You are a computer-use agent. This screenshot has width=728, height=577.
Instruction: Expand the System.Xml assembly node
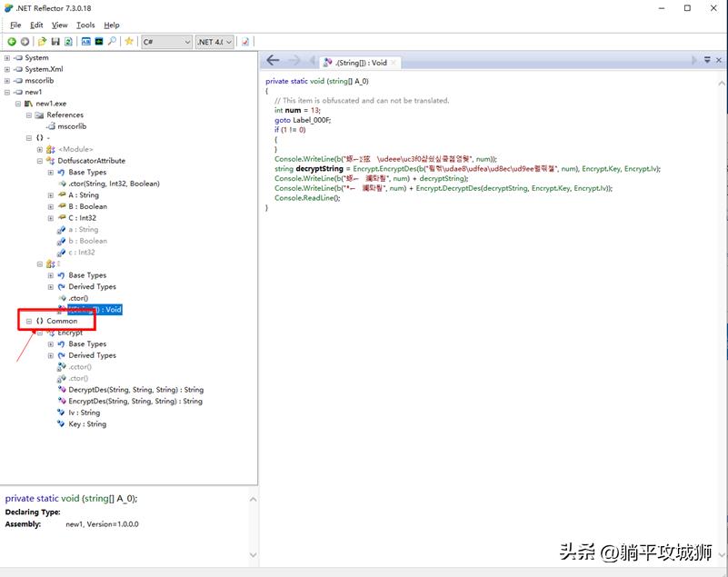[7, 69]
